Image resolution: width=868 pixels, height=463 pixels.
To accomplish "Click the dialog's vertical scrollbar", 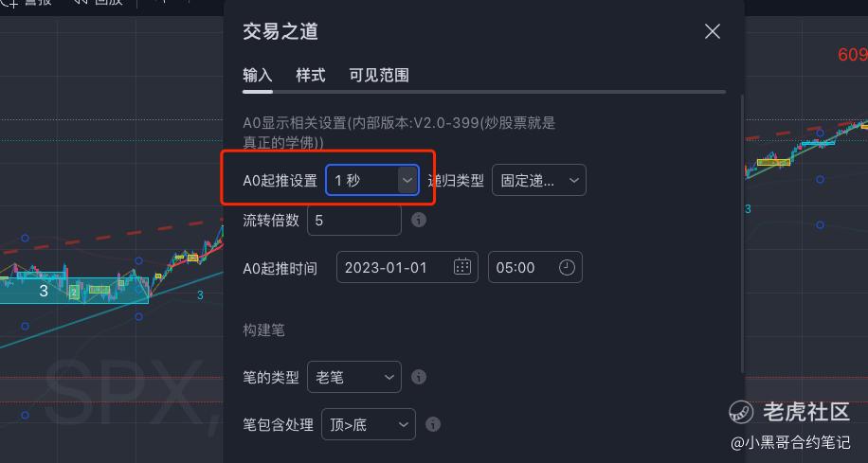I will [x=742, y=234].
